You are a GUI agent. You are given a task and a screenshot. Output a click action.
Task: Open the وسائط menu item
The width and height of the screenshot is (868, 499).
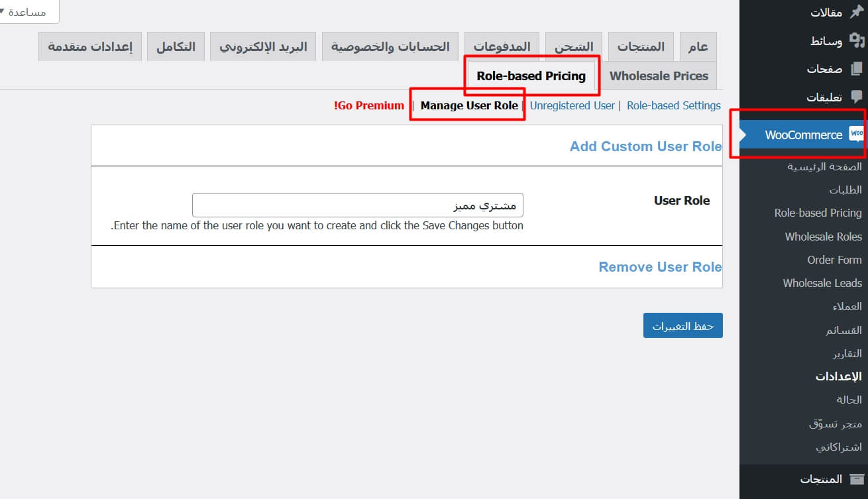coord(826,41)
